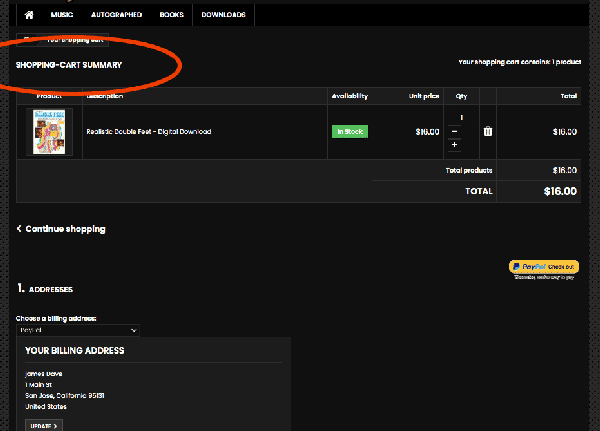Screen dimensions: 600x431
Task: Click the Realistic Double Feet product thumbnail
Action: click(49, 132)
